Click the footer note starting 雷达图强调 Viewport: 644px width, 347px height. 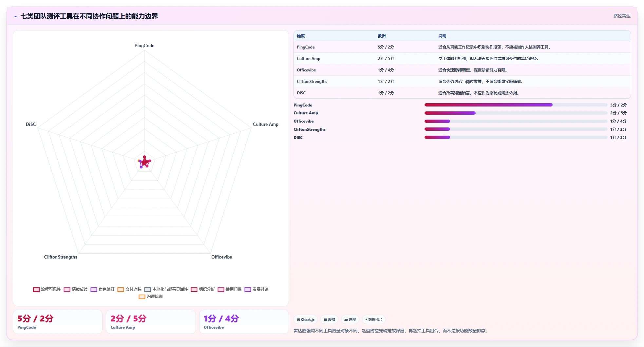pos(391,331)
